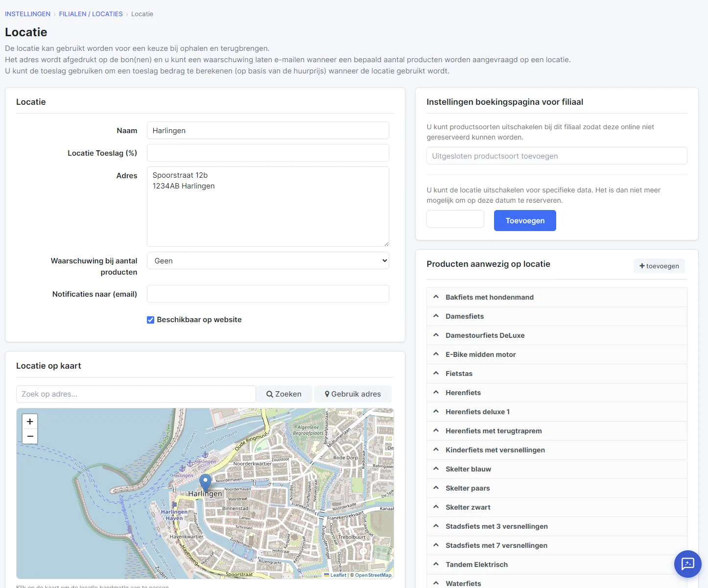Add product with toevoegen button
This screenshot has width=708, height=588.
[x=659, y=266]
